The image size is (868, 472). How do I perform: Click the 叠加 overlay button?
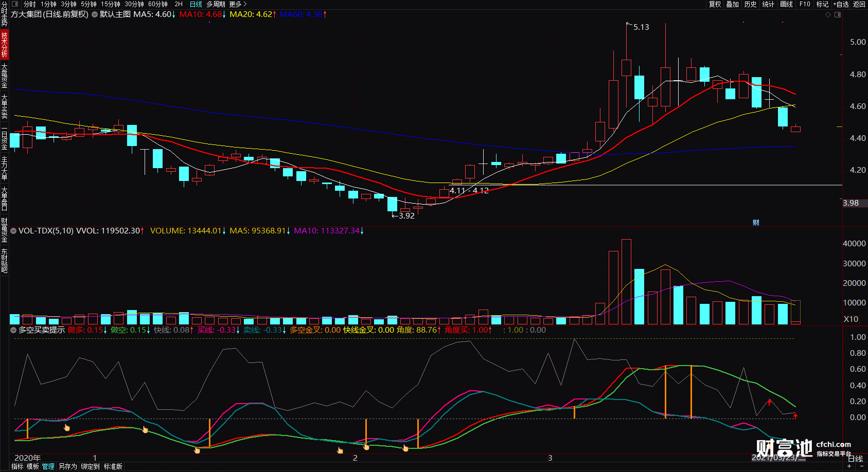(x=733, y=4)
